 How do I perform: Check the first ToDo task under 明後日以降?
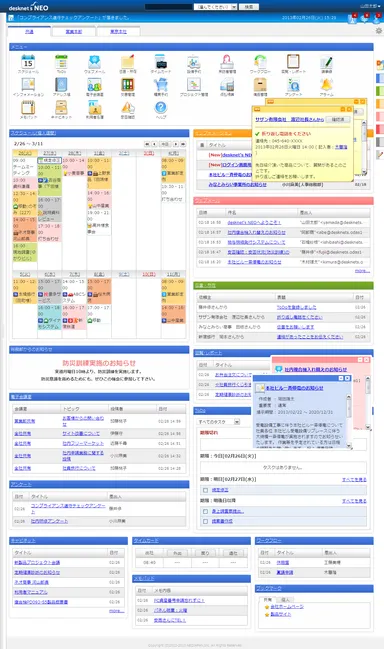pos(206,512)
